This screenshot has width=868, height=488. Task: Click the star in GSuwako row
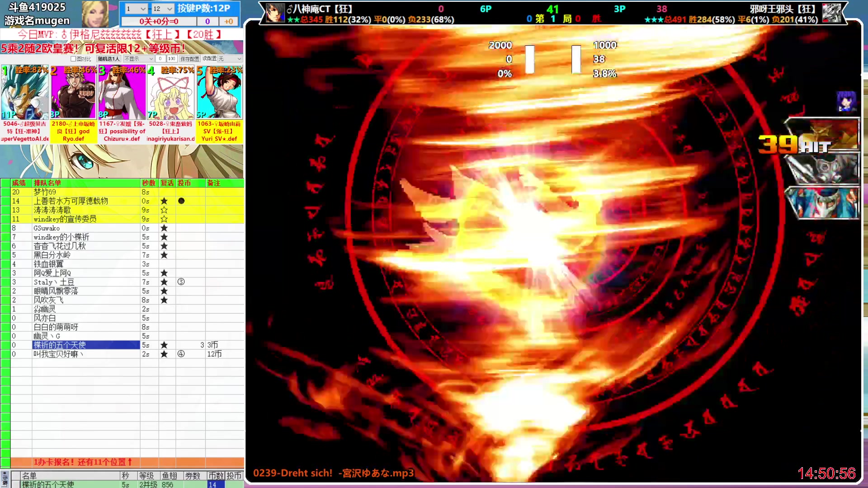coord(164,228)
